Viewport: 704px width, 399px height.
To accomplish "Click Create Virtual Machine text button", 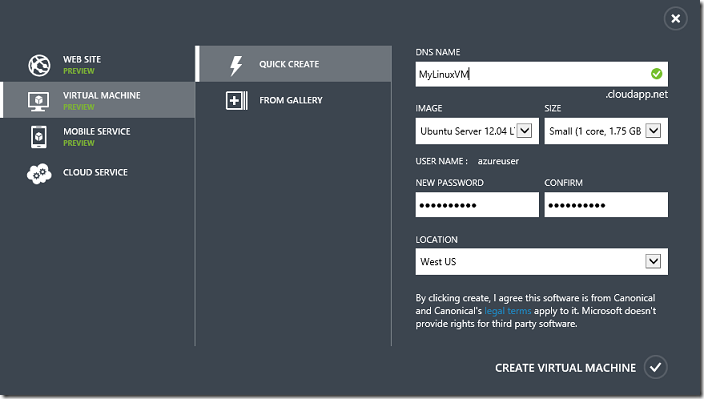I will [565, 368].
